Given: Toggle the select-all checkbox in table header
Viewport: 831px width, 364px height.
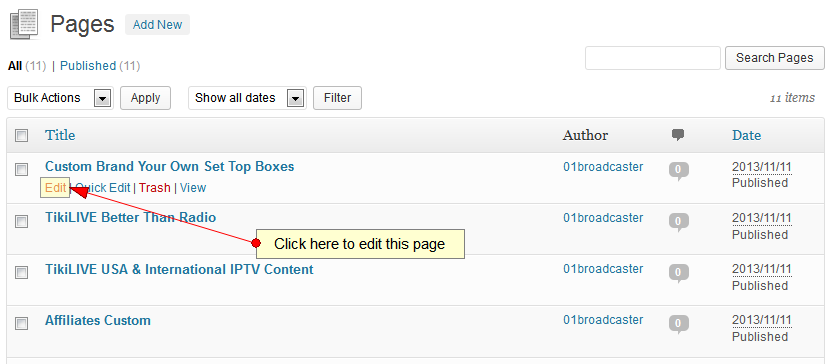Looking at the screenshot, I should coord(21,136).
